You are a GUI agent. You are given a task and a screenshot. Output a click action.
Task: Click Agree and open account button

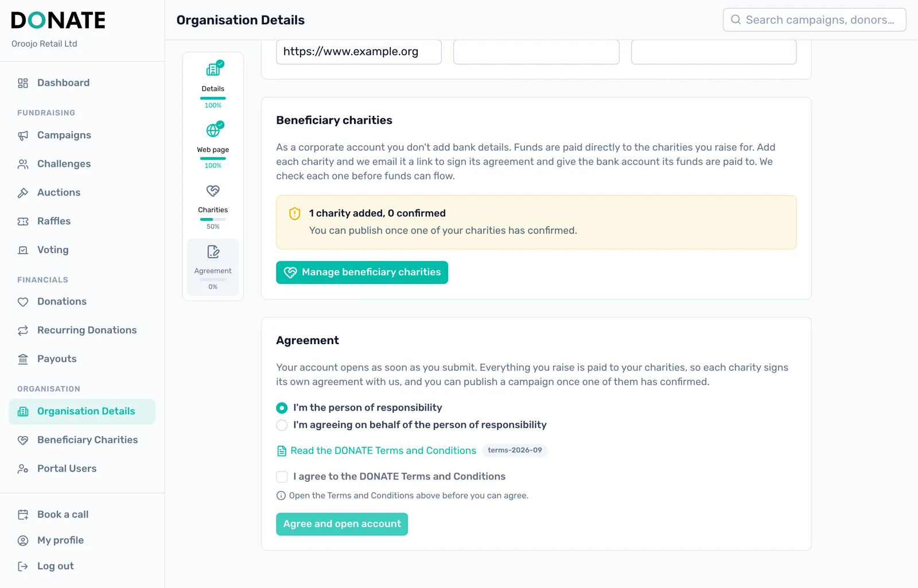(x=342, y=524)
